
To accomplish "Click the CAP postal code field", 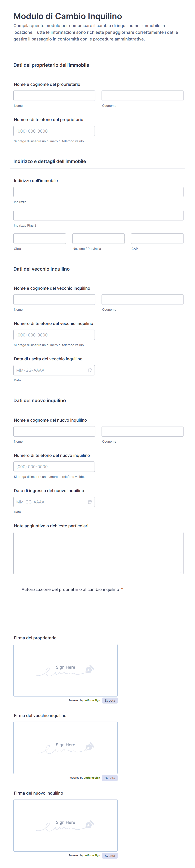I will point(157,239).
